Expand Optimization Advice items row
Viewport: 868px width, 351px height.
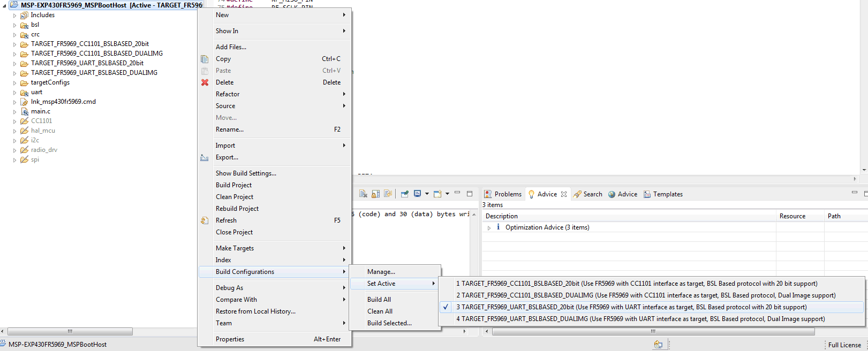point(489,228)
